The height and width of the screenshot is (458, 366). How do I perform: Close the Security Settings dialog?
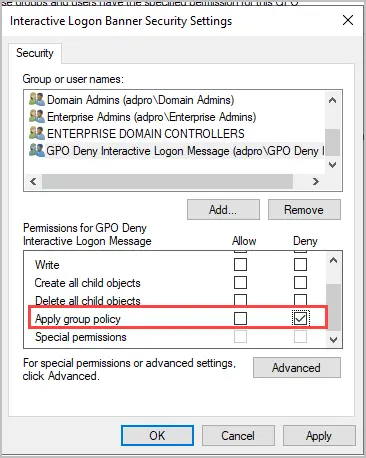tap(348, 20)
